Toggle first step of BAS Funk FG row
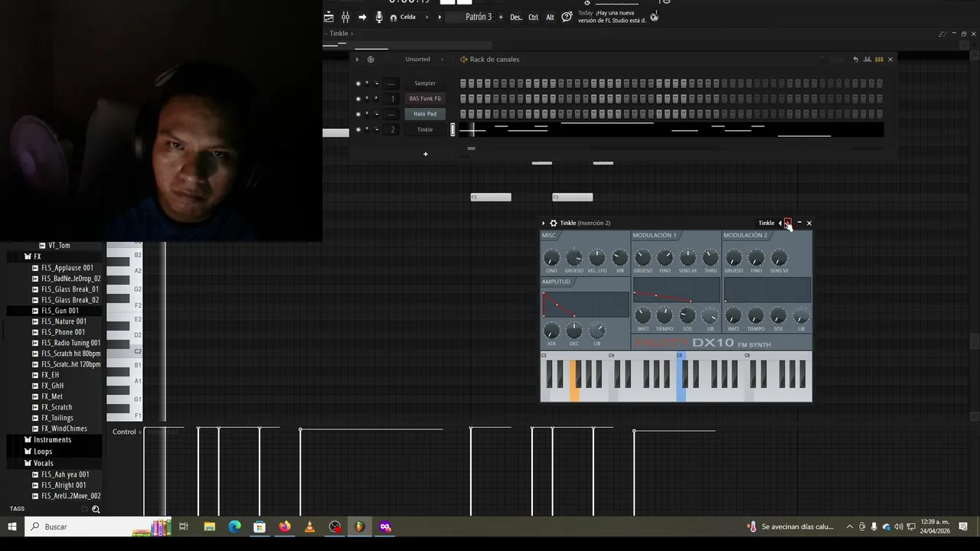Screen dimensions: 980x551 tap(462, 99)
